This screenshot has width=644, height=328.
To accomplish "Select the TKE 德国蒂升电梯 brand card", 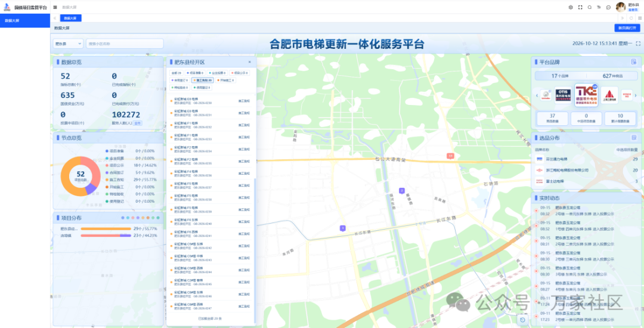I will click(586, 95).
